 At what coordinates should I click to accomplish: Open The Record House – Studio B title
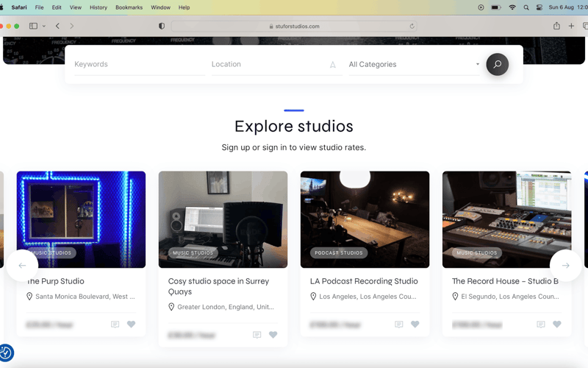(505, 281)
